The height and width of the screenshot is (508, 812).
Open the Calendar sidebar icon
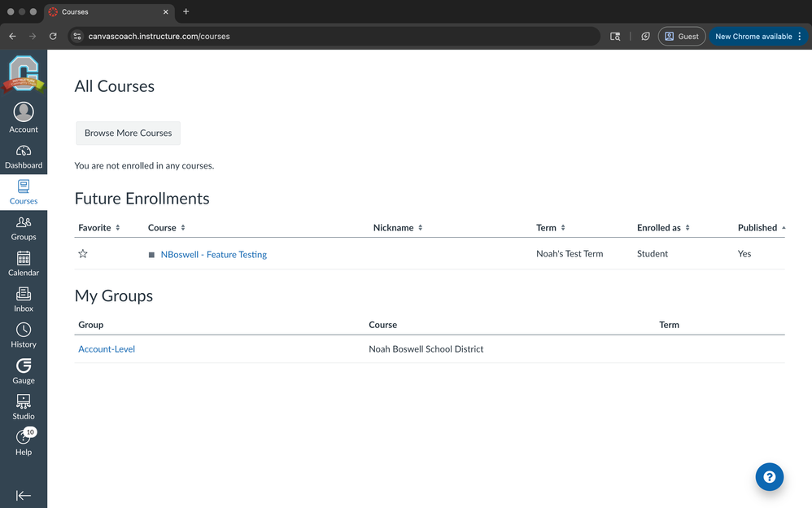click(x=24, y=264)
